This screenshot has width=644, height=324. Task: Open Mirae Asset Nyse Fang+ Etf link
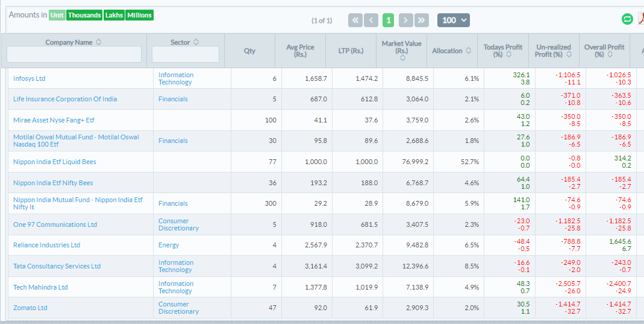54,120
